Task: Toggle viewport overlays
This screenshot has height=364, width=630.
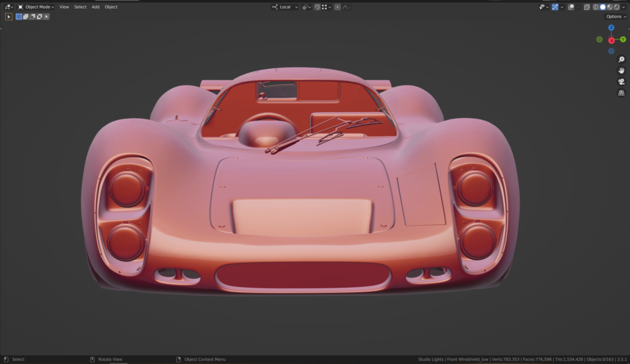Action: pyautogui.click(x=571, y=7)
